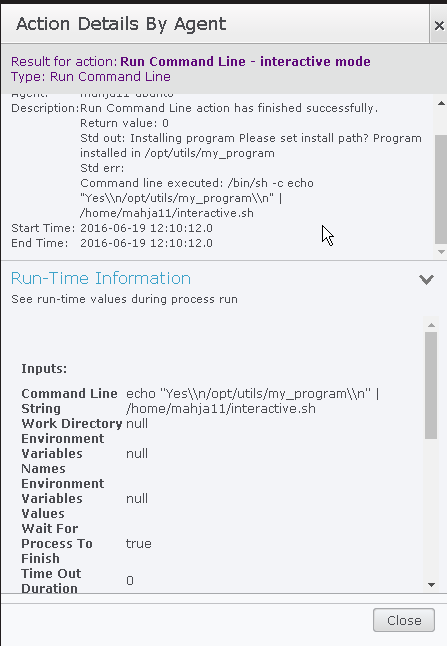This screenshot has width=447, height=646.
Task: Select the End Time value
Action: 146,243
